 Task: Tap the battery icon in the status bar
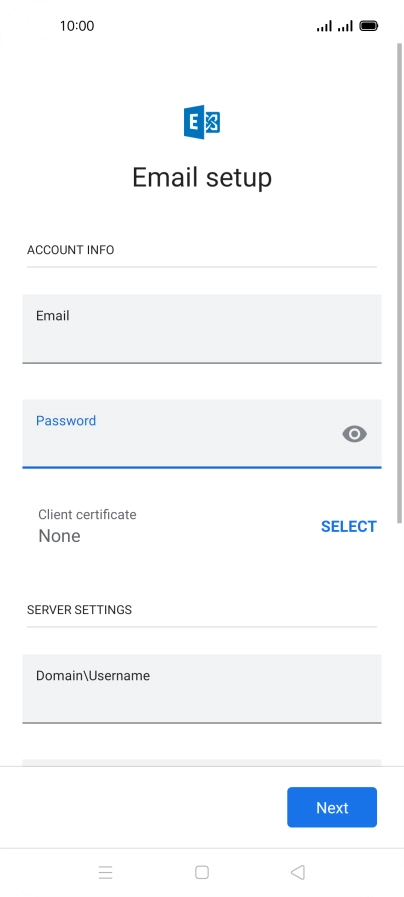click(x=369, y=26)
